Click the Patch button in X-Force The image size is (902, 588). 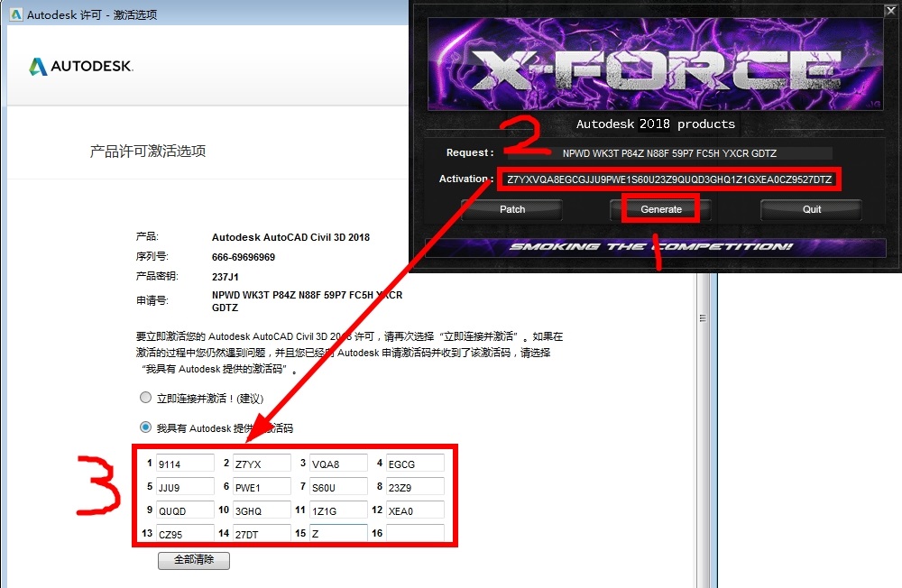[512, 209]
